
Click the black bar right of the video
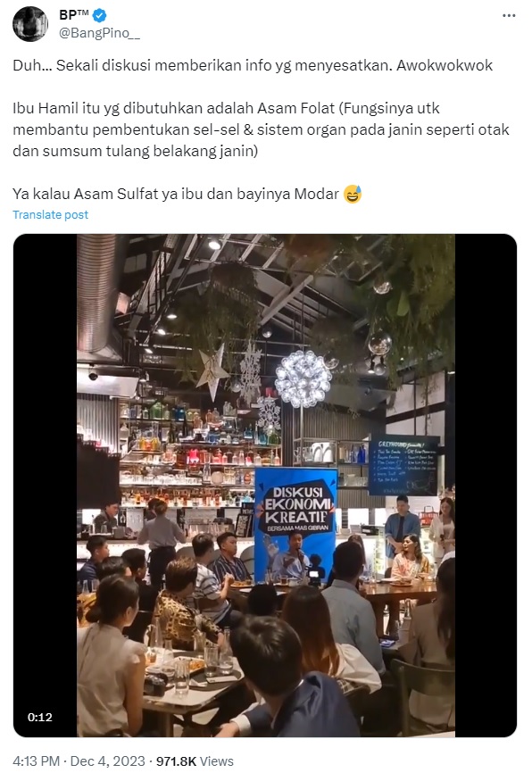point(486,486)
